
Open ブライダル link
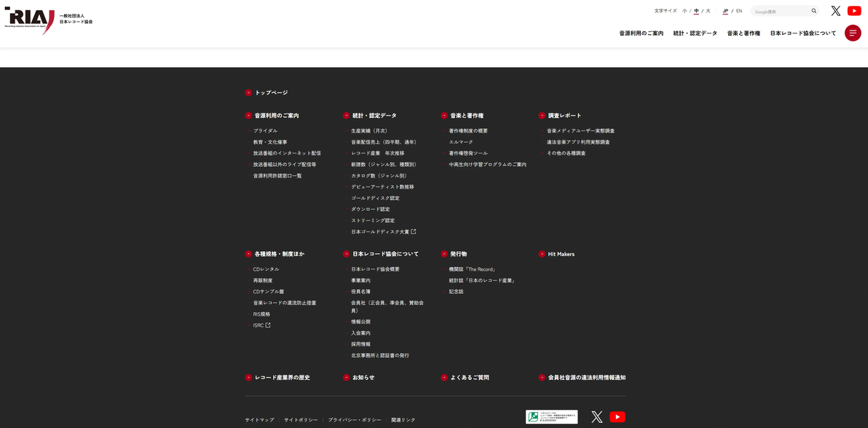pyautogui.click(x=265, y=131)
